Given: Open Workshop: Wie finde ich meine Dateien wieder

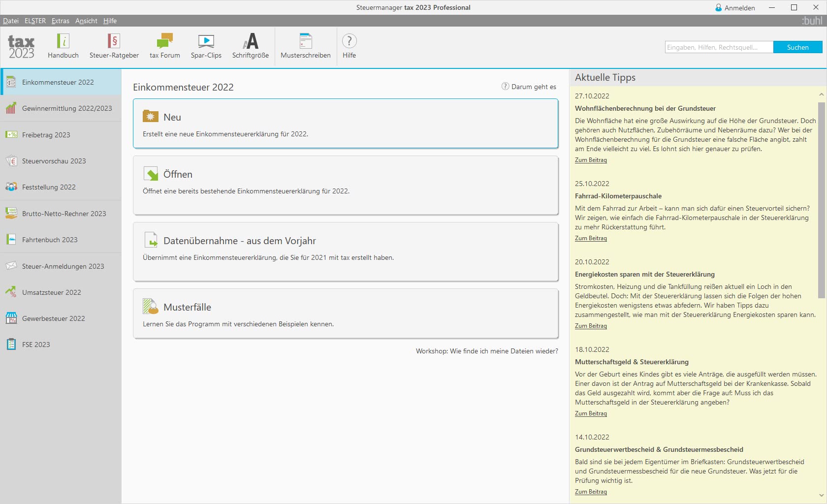Looking at the screenshot, I should pyautogui.click(x=487, y=351).
